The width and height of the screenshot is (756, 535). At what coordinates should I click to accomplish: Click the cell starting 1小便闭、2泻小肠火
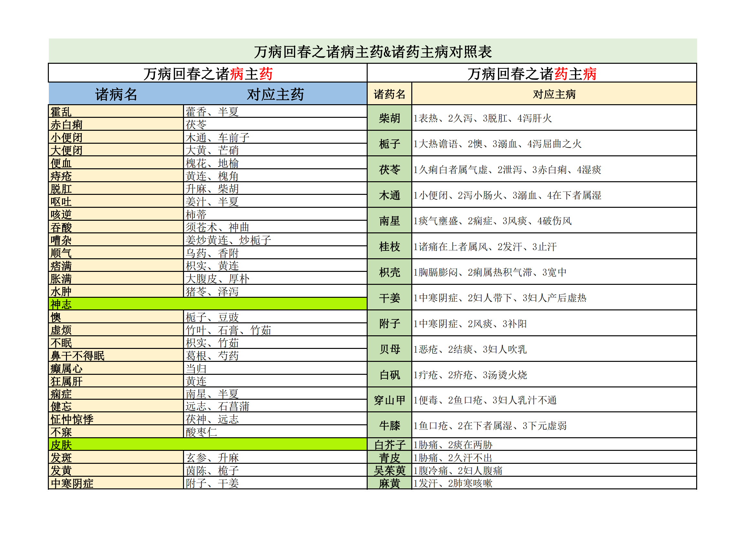(554, 195)
